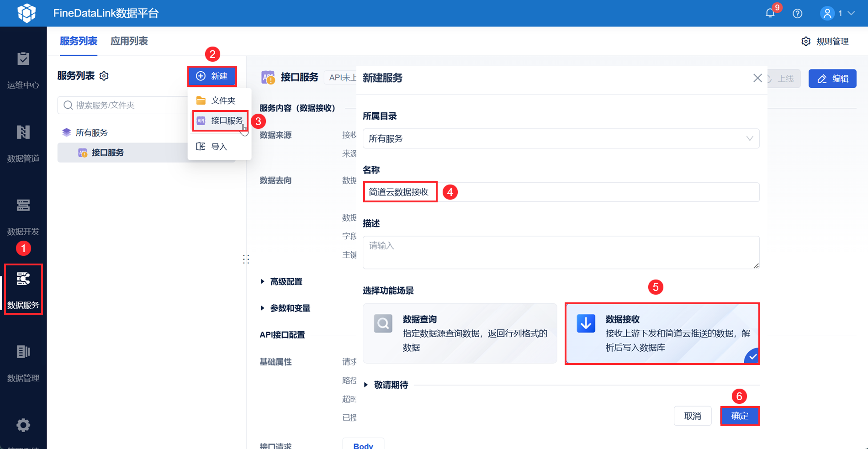This screenshot has width=868, height=449.
Task: Select the 所有服务 tree node
Action: 91,132
